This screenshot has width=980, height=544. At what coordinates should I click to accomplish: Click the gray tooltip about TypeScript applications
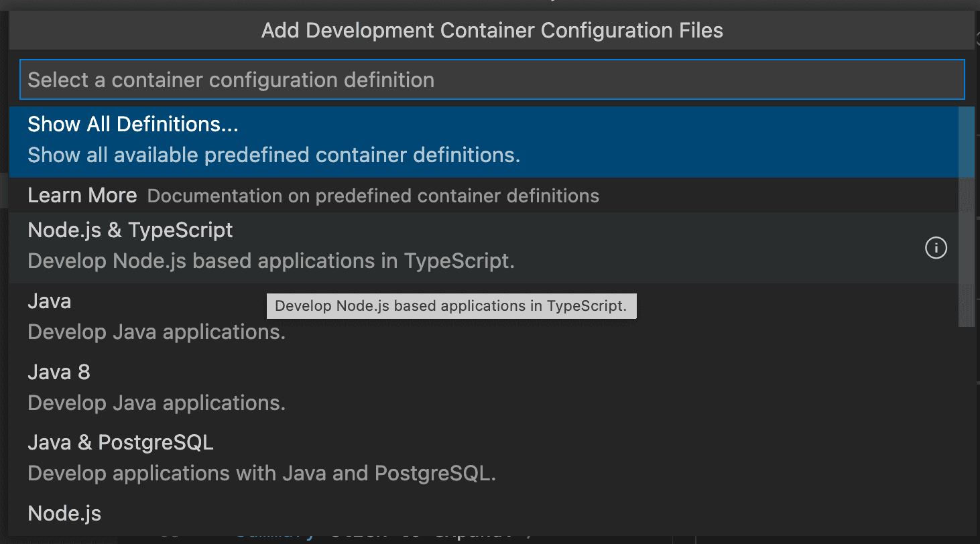click(450, 306)
